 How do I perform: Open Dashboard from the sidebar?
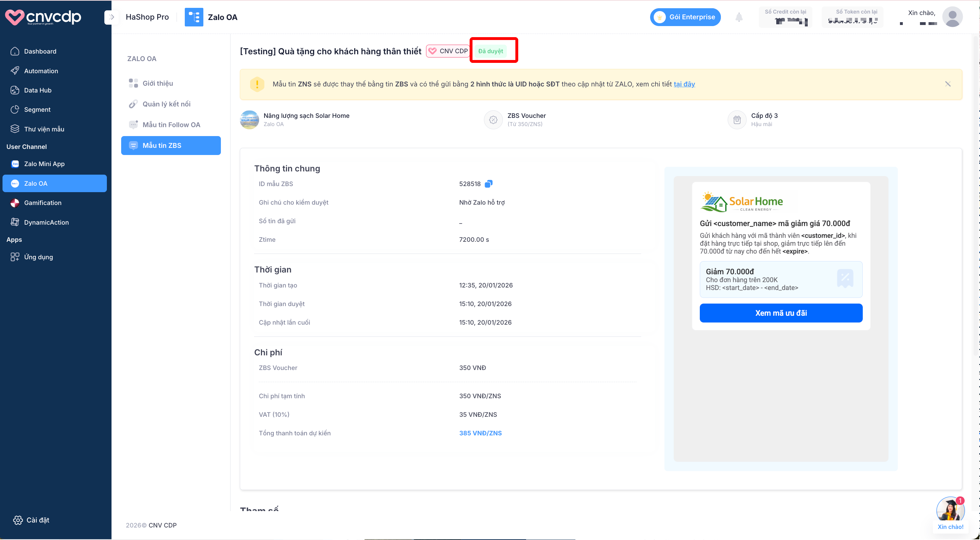pos(40,51)
